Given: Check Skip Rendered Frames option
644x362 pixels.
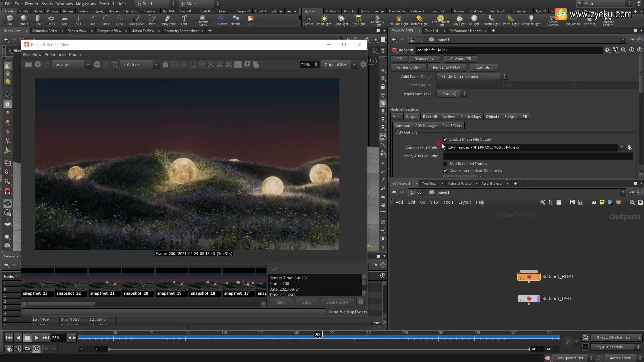Looking at the screenshot, I should pyautogui.click(x=445, y=164).
